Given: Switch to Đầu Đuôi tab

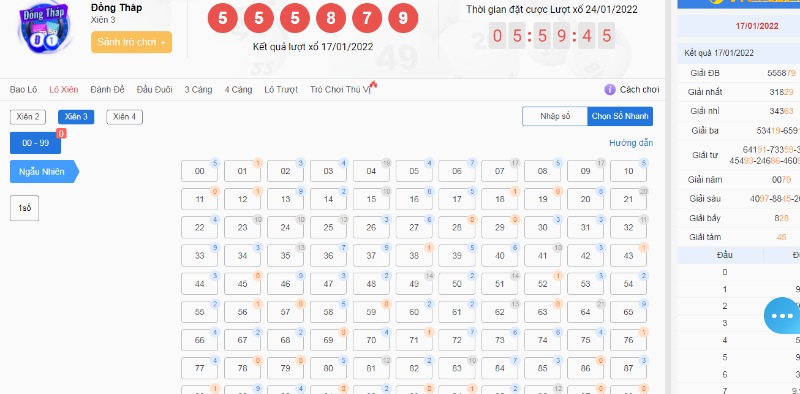Looking at the screenshot, I should point(154,90).
